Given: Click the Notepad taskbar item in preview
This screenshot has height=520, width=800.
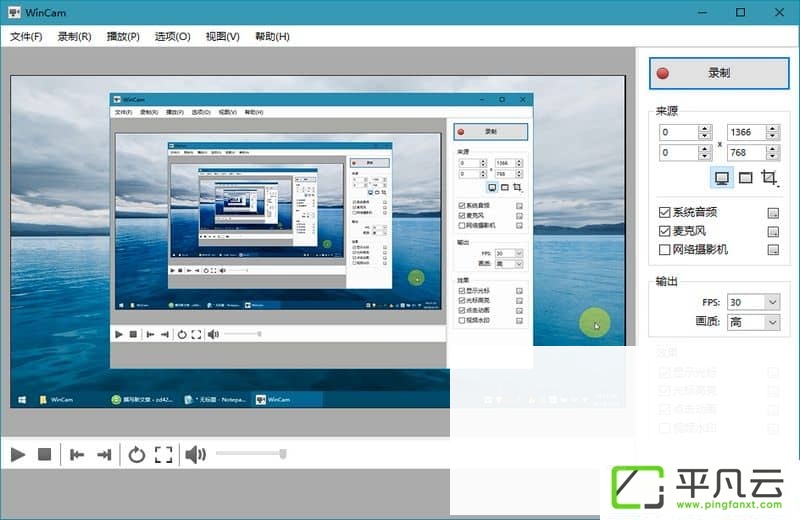Looking at the screenshot, I should (x=215, y=400).
